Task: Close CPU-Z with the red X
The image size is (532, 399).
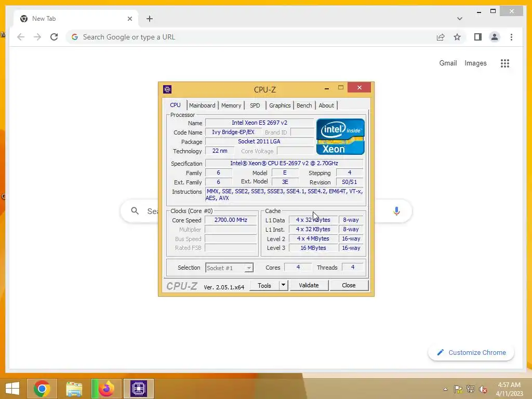Action: click(360, 88)
